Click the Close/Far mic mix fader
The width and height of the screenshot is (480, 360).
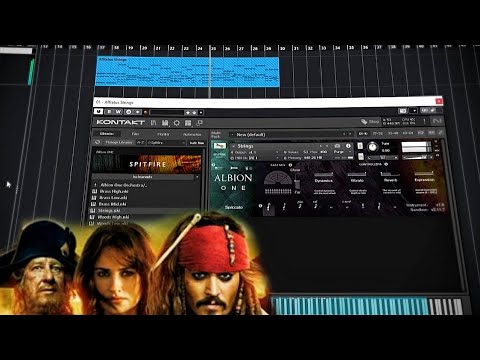297,182
